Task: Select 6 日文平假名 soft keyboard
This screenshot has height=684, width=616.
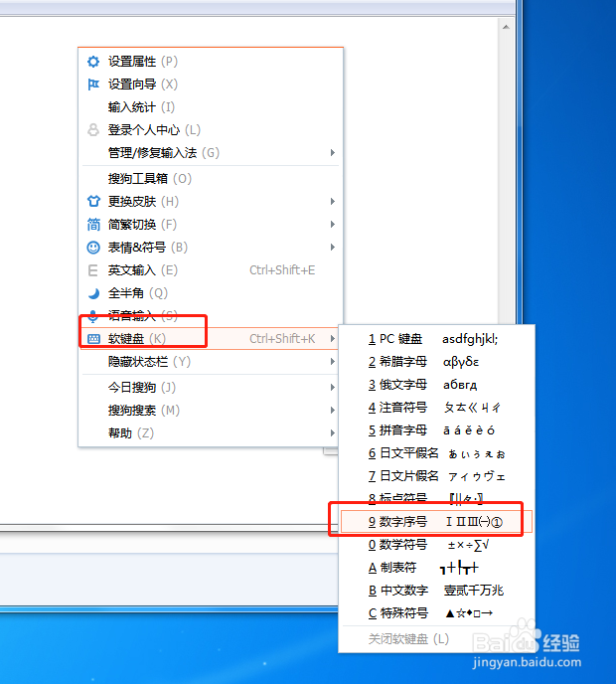Action: [436, 453]
